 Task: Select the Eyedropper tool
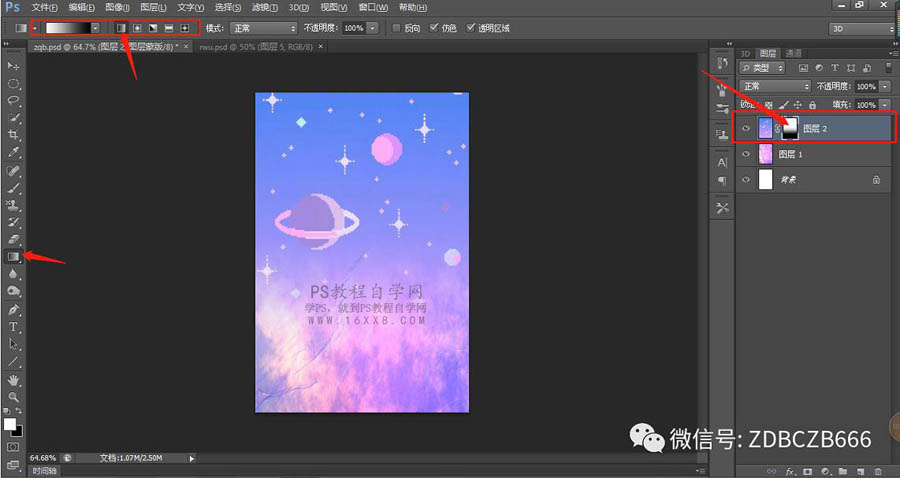click(13, 153)
